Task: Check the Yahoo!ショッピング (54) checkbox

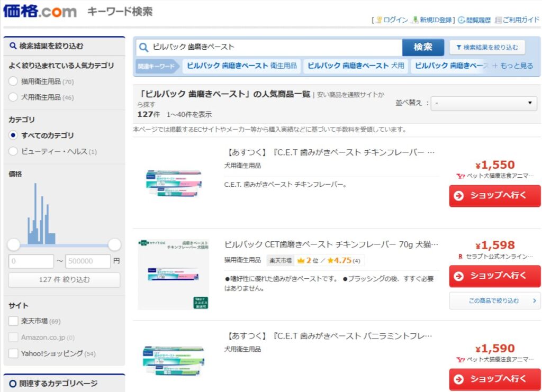Action: [x=13, y=353]
